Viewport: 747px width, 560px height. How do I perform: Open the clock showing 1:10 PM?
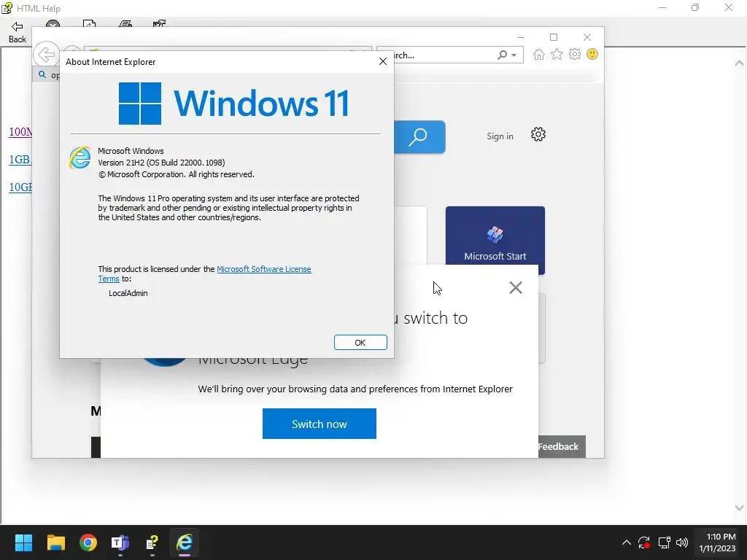coord(718,542)
